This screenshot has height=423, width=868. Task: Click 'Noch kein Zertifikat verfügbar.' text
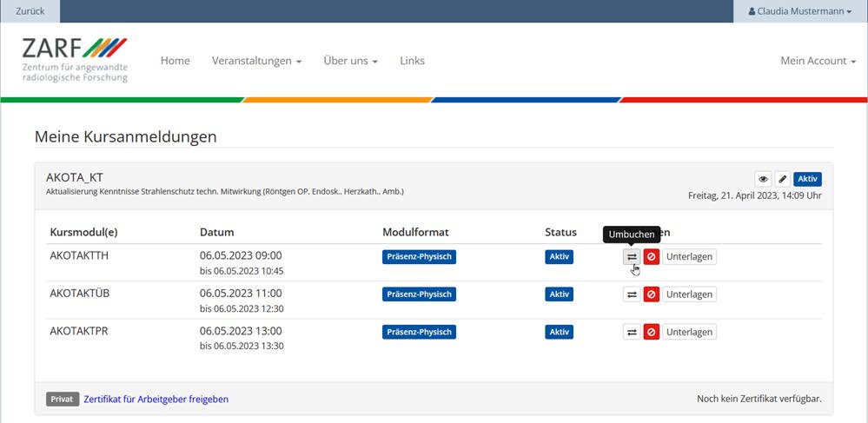[x=759, y=400]
